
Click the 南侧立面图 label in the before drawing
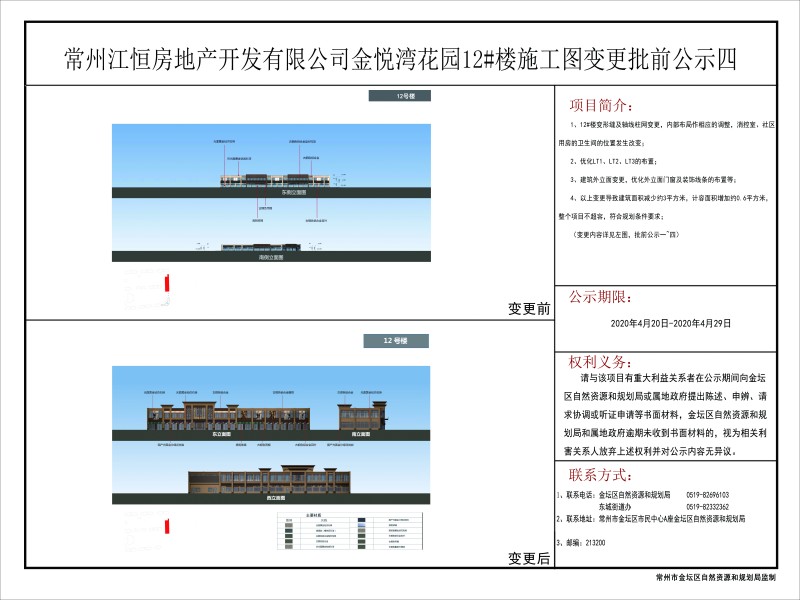(x=271, y=258)
